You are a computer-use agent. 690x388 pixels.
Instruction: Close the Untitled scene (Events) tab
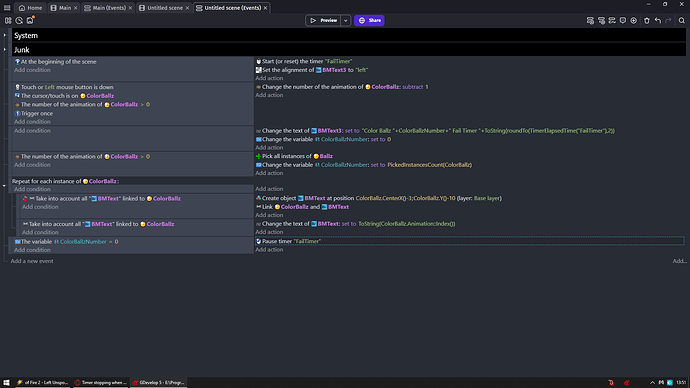point(265,8)
